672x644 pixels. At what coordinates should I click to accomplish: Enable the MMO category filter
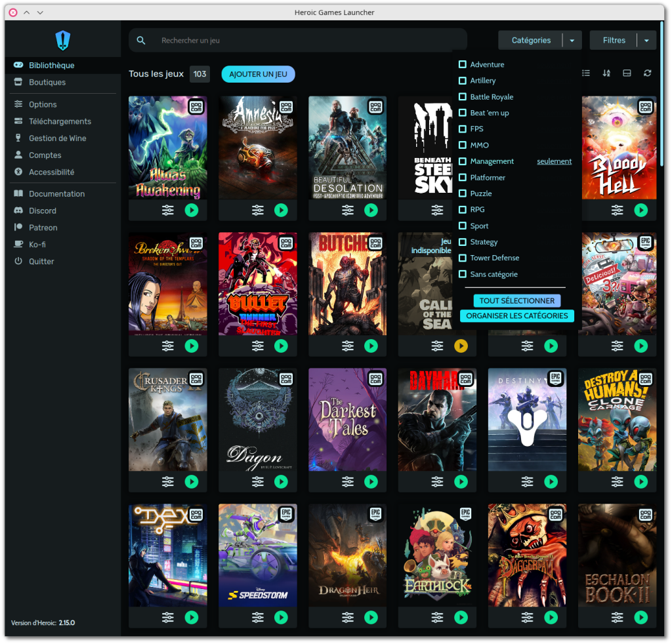(x=463, y=145)
